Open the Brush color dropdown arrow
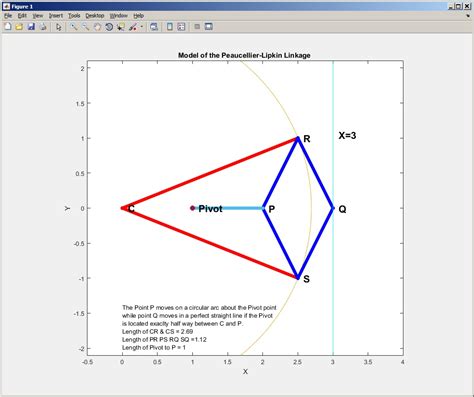This screenshot has width=474, height=397. [x=141, y=27]
